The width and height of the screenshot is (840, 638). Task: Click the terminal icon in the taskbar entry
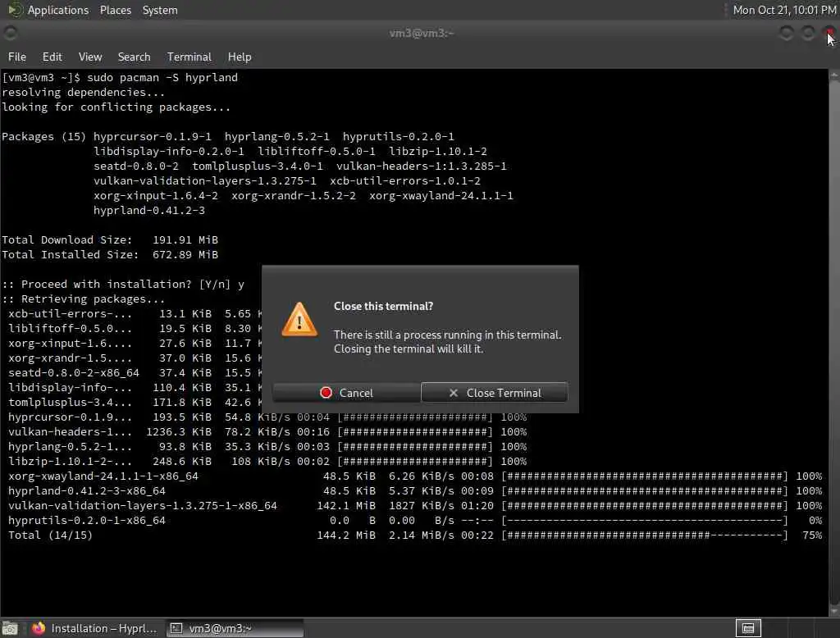(x=176, y=628)
